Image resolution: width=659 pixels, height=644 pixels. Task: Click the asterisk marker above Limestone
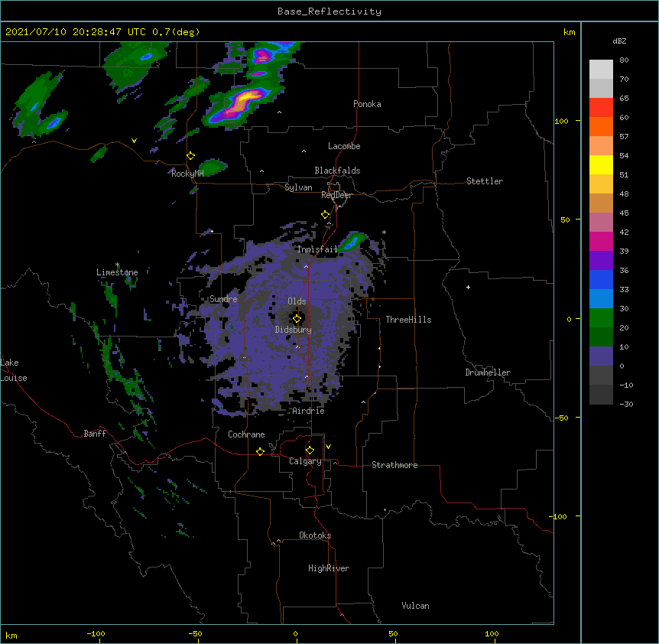point(118,265)
